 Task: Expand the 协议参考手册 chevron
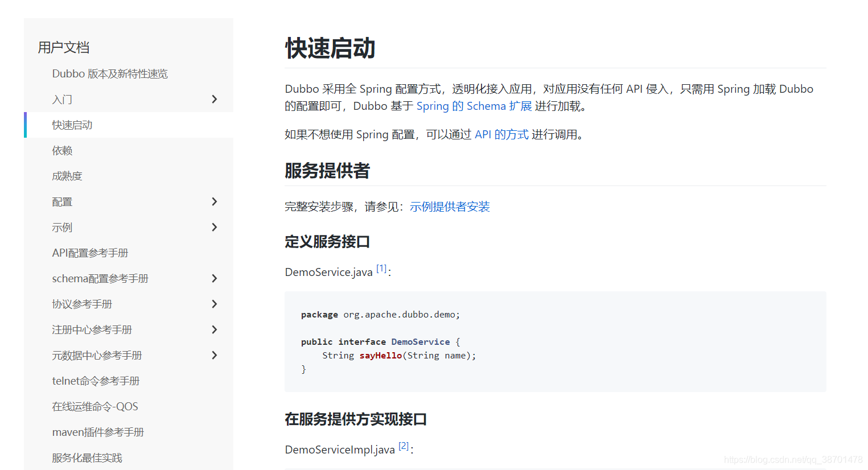click(x=215, y=304)
